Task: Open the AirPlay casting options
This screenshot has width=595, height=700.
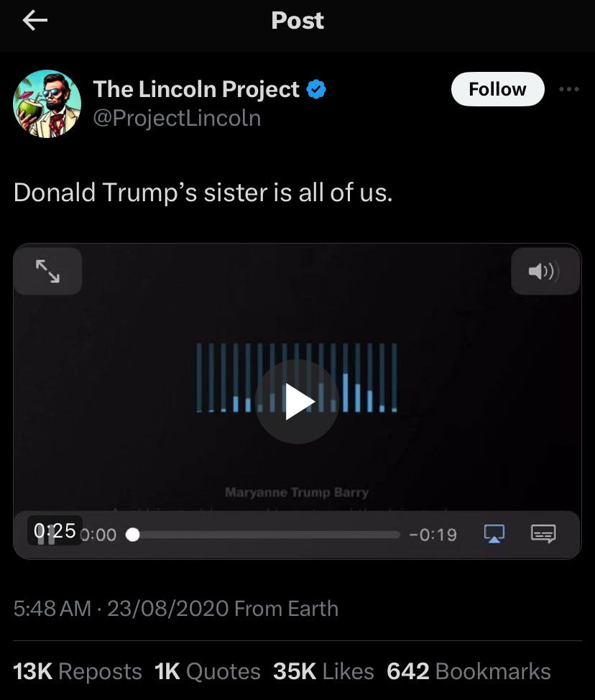Action: click(x=494, y=534)
